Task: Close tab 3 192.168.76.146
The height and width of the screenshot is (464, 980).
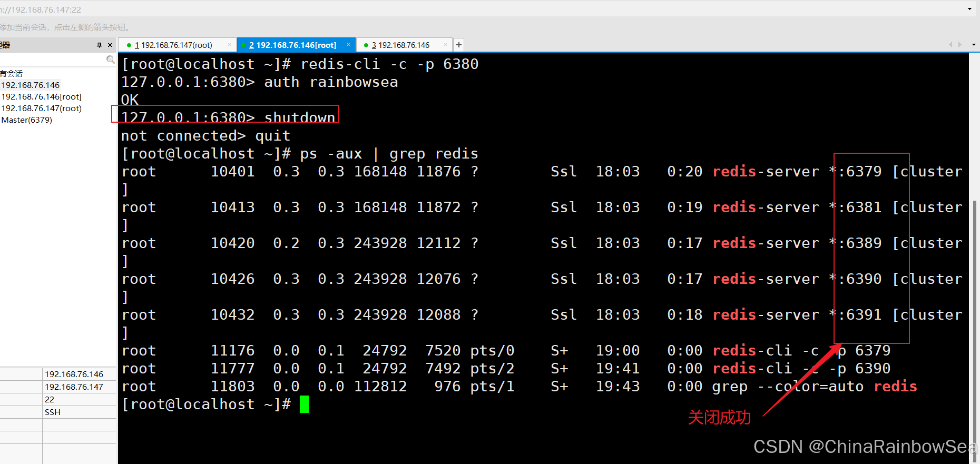Action: [445, 45]
